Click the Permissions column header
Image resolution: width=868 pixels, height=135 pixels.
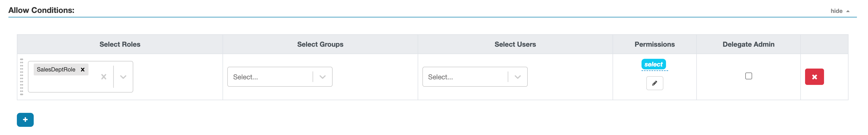(654, 44)
